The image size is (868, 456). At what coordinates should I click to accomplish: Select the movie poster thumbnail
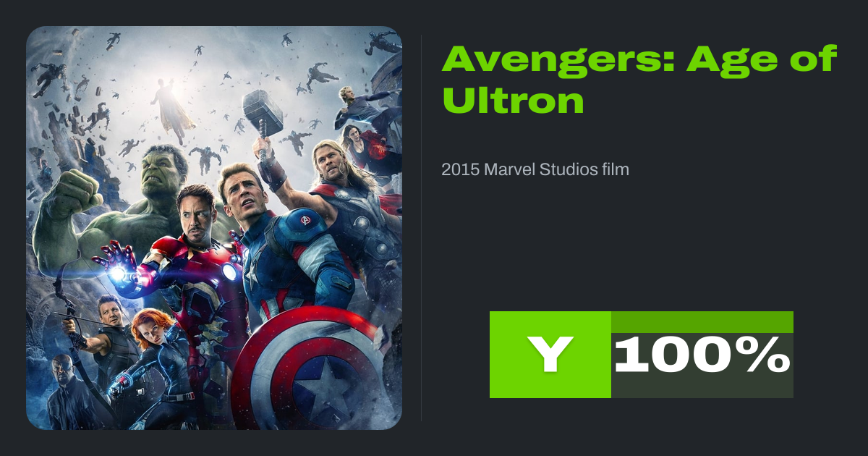click(214, 228)
